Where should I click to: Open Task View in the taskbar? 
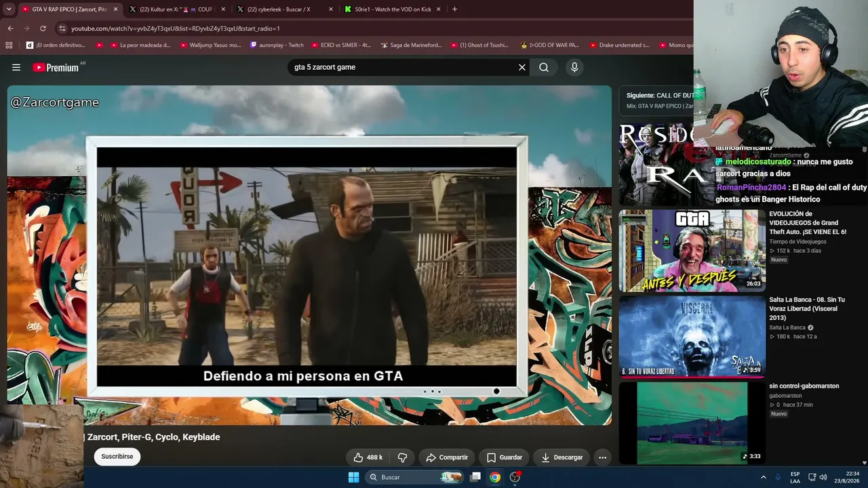pyautogui.click(x=475, y=477)
